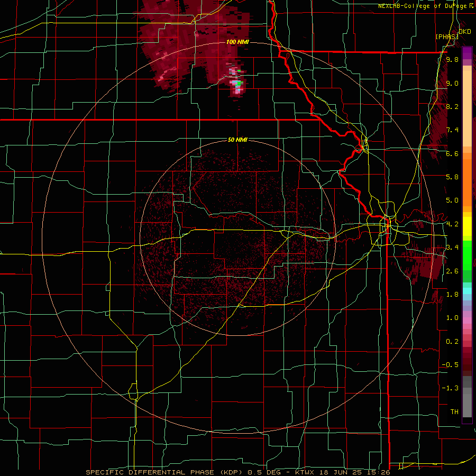Click the 5.8 scale value
Screen dimensions: 476x476
click(x=452, y=177)
